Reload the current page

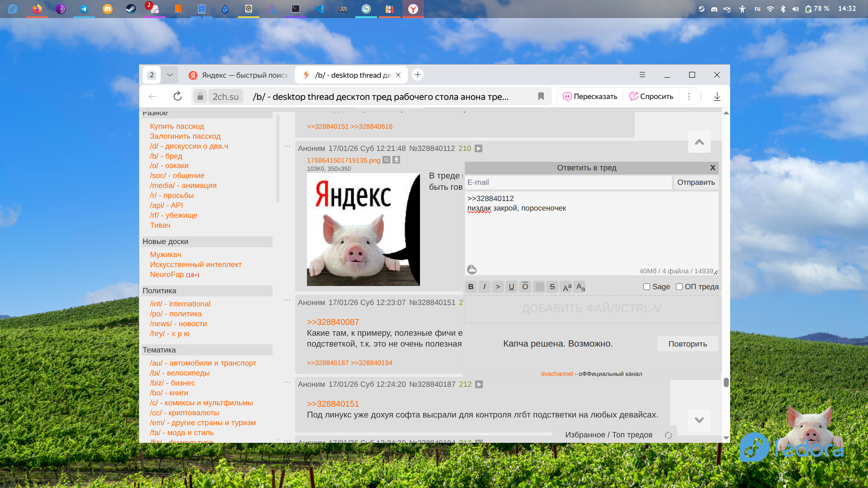(177, 96)
